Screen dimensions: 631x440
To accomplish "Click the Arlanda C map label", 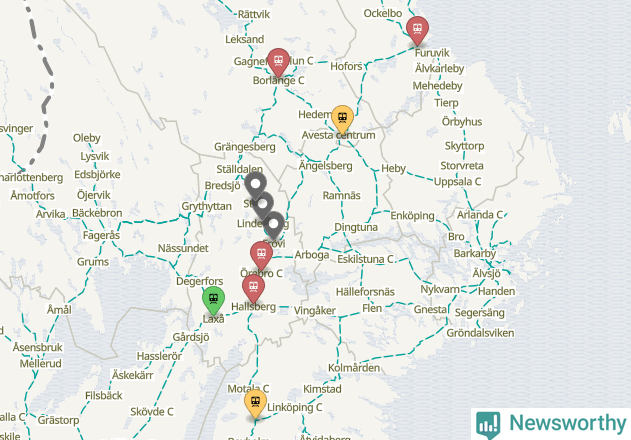I will coord(480,215).
